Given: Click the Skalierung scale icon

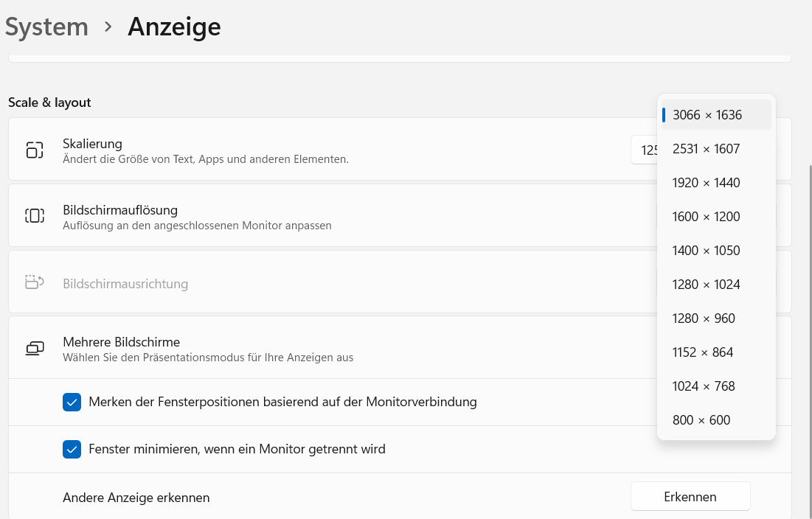Looking at the screenshot, I should pyautogui.click(x=35, y=150).
